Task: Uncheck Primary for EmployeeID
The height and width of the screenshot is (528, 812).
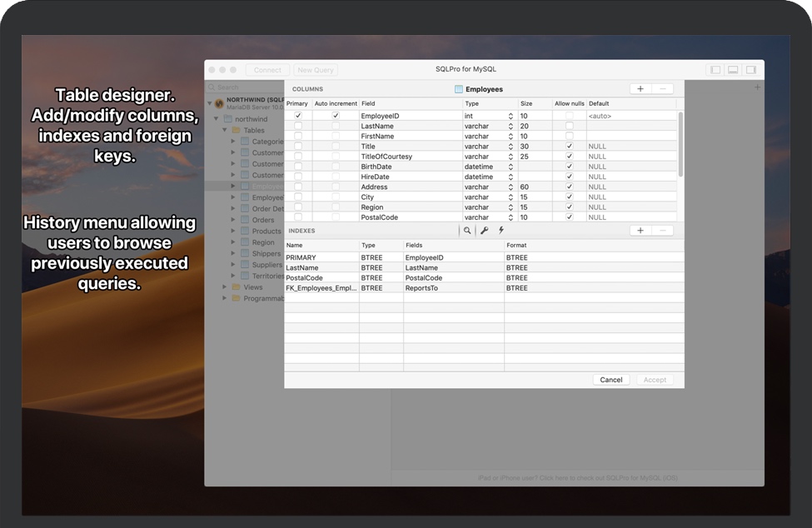Action: click(x=297, y=115)
